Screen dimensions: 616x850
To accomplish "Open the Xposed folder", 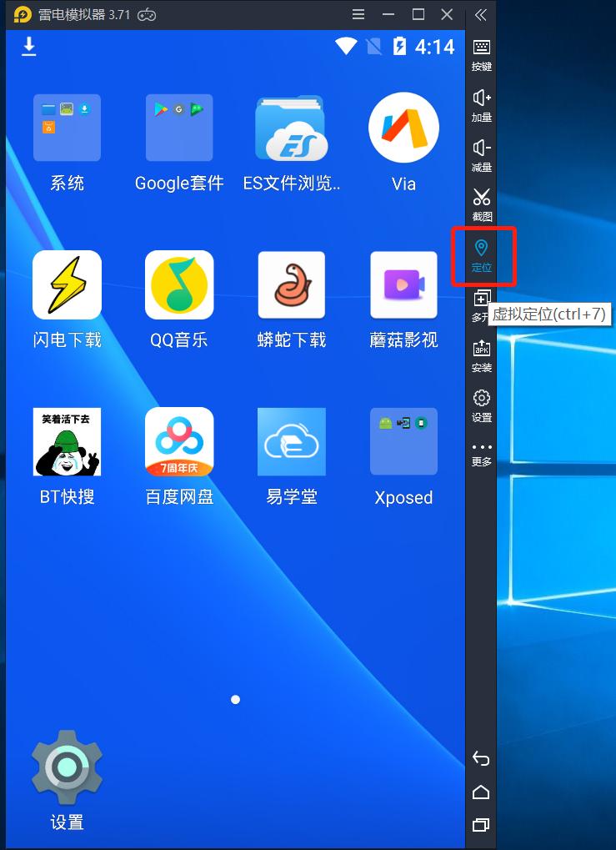I will (403, 442).
